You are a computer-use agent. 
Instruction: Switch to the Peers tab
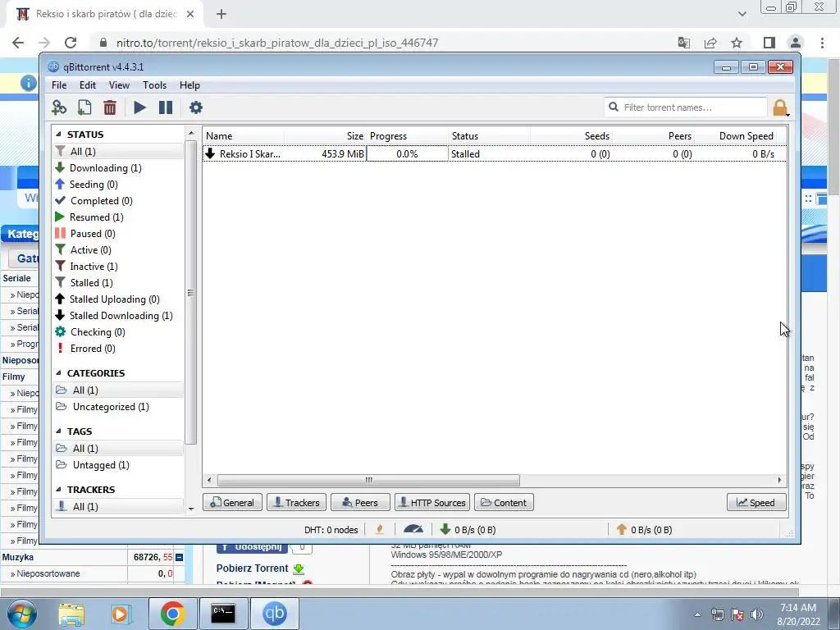pyautogui.click(x=360, y=503)
